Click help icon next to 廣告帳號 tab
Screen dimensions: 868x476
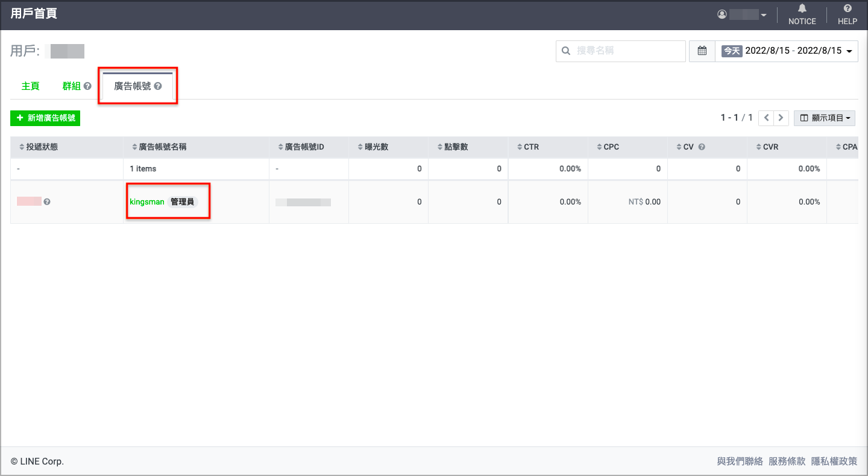point(158,86)
